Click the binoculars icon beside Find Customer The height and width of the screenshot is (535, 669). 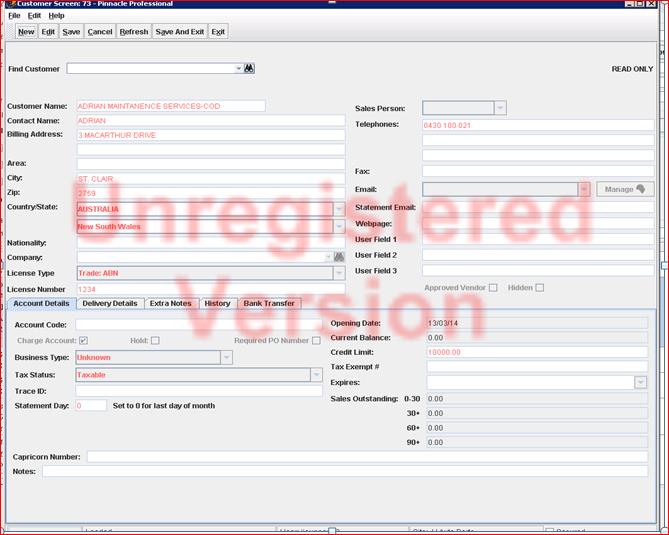[x=250, y=69]
